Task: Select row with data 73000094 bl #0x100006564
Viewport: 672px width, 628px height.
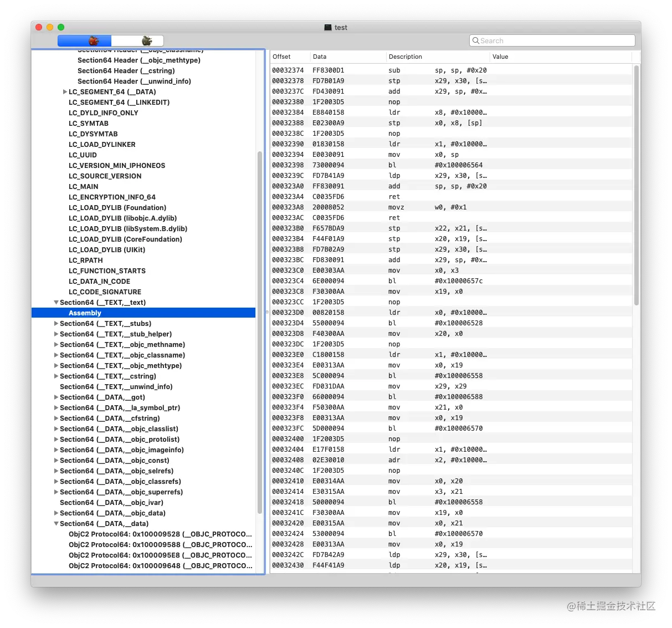Action: pyautogui.click(x=451, y=165)
